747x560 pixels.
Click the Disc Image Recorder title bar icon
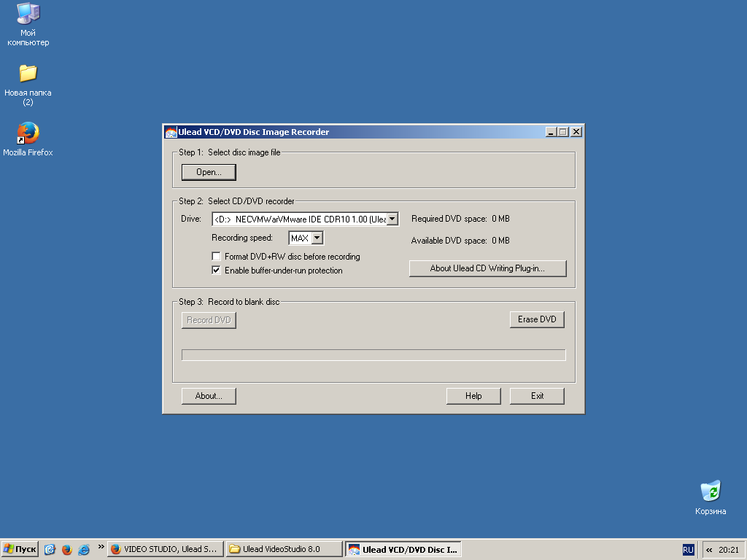pyautogui.click(x=171, y=132)
